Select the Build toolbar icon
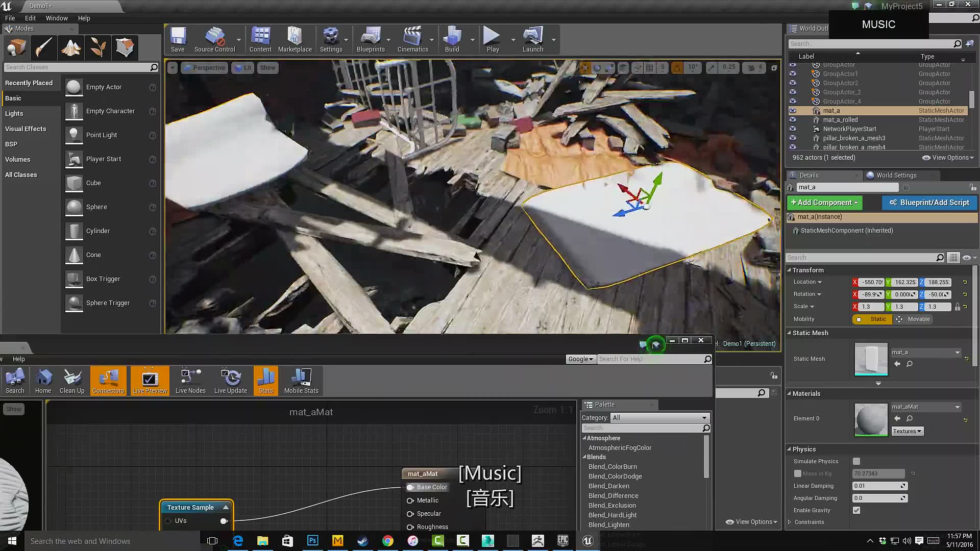 click(x=452, y=39)
